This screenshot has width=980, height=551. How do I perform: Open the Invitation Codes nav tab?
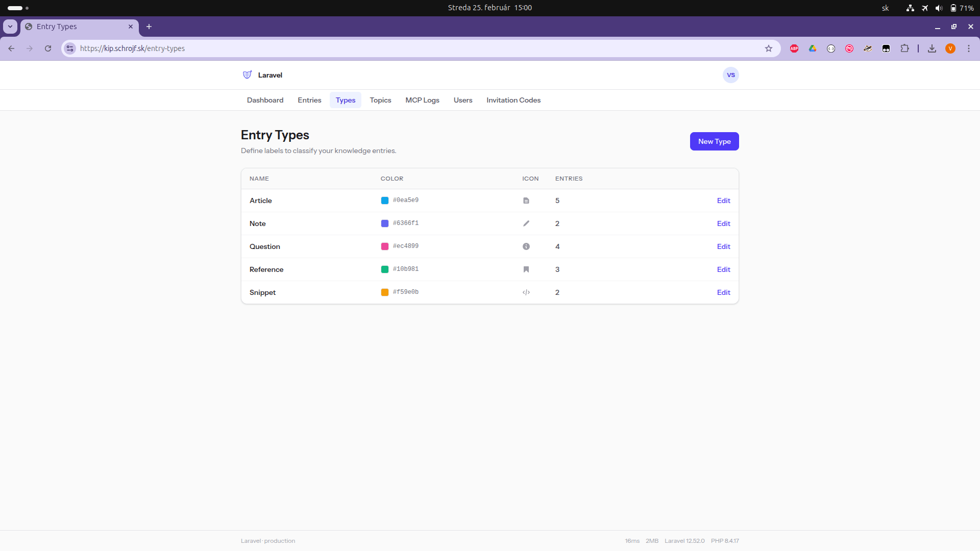[x=513, y=100]
